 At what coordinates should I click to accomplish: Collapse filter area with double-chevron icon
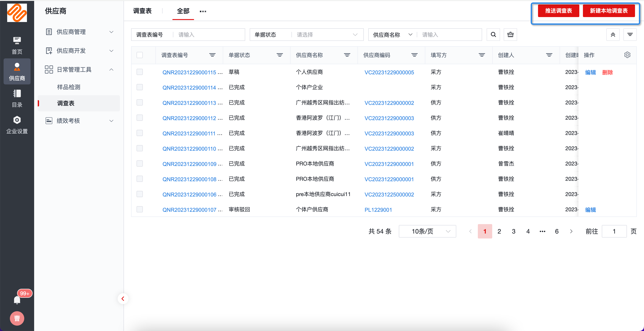coord(613,35)
